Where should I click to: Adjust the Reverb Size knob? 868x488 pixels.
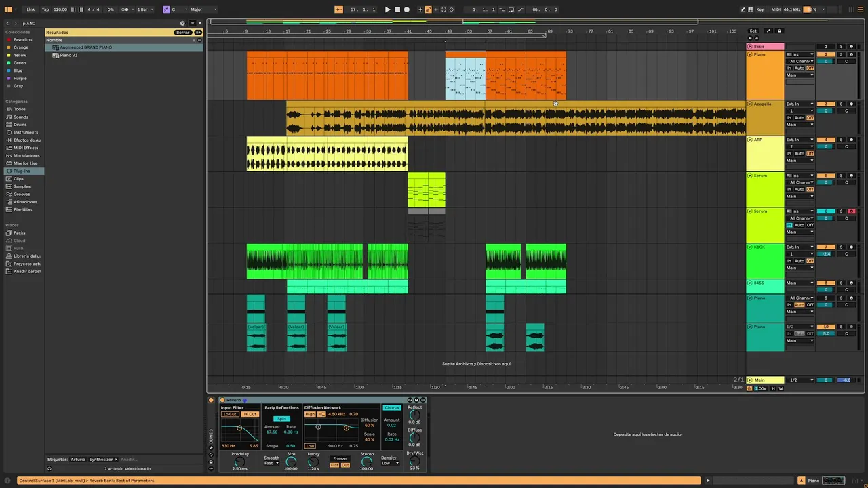pos(291,462)
